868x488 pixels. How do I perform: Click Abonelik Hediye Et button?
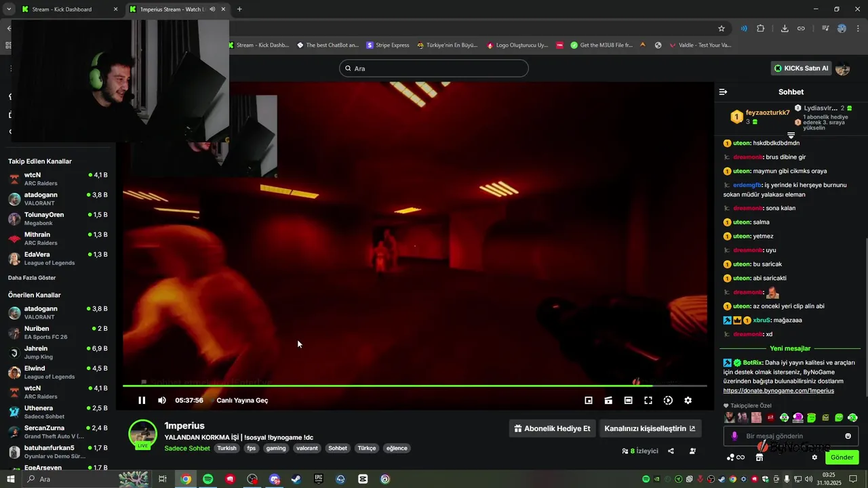coord(551,428)
